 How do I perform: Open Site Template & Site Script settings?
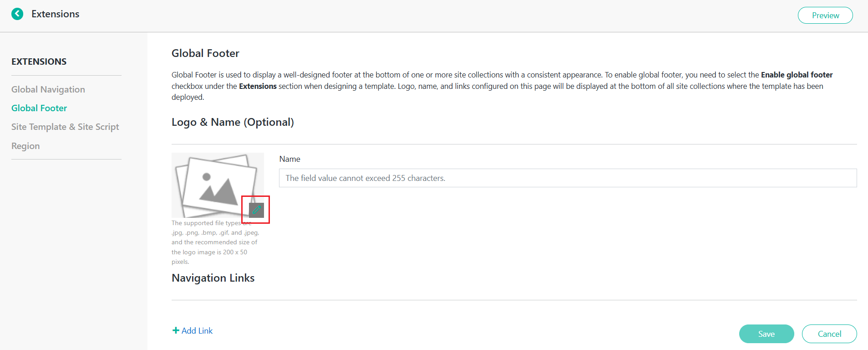pyautogui.click(x=65, y=127)
